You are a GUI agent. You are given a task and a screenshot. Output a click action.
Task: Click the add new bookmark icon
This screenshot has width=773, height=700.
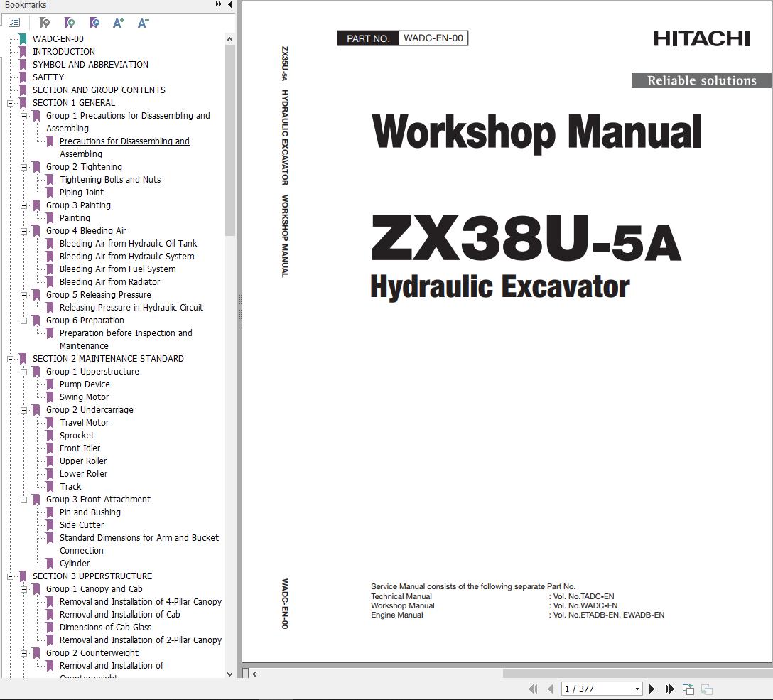point(70,23)
